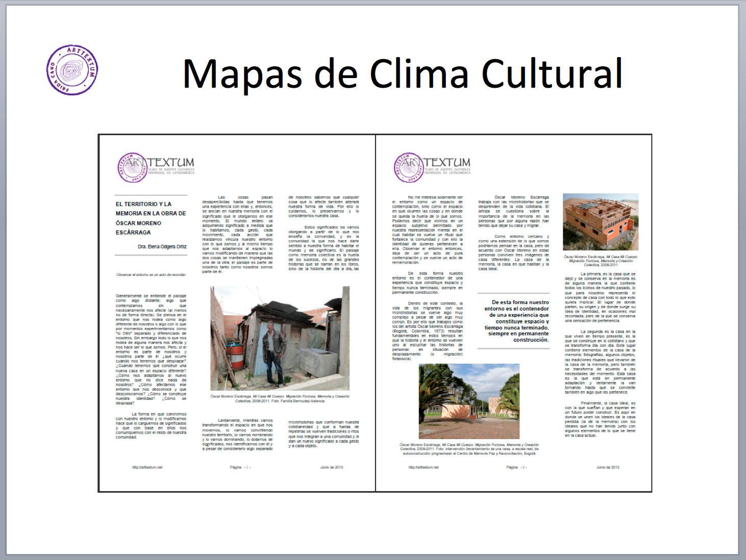Click the "Página - 2 -" footer label
746x560 pixels.
pyautogui.click(x=516, y=467)
